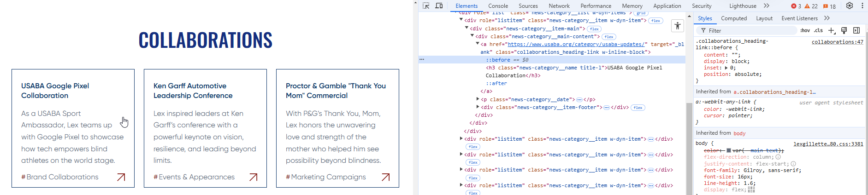868x195 pixels.
Task: Collapse the collaborations_heading-link anchor node
Action: [478, 44]
